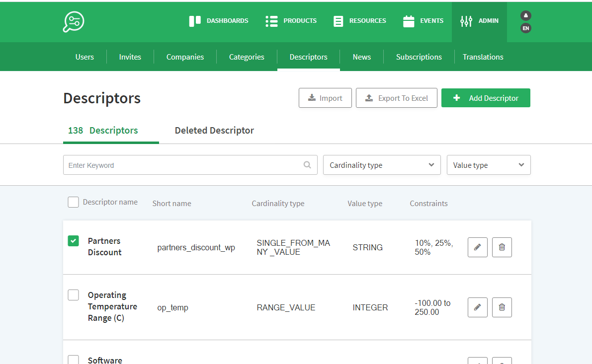This screenshot has height=364, width=592.
Task: Click the app logo in the header
Action: point(74,21)
